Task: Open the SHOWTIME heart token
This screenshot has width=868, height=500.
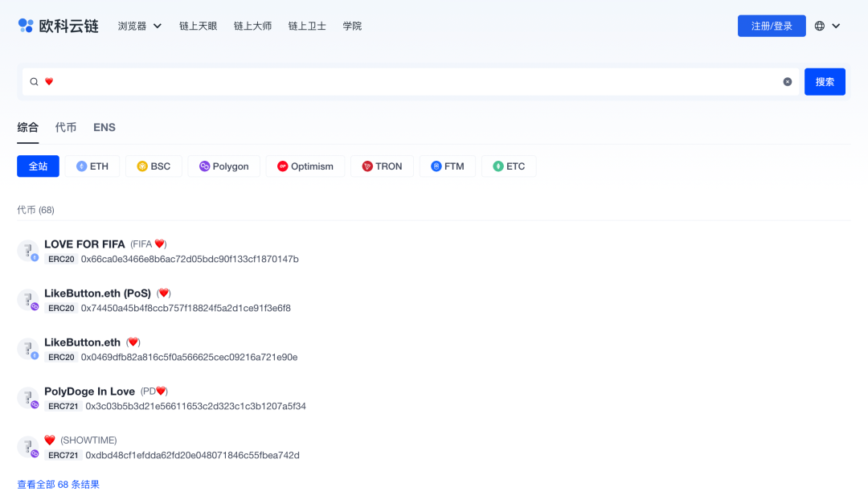Action: [81, 441]
